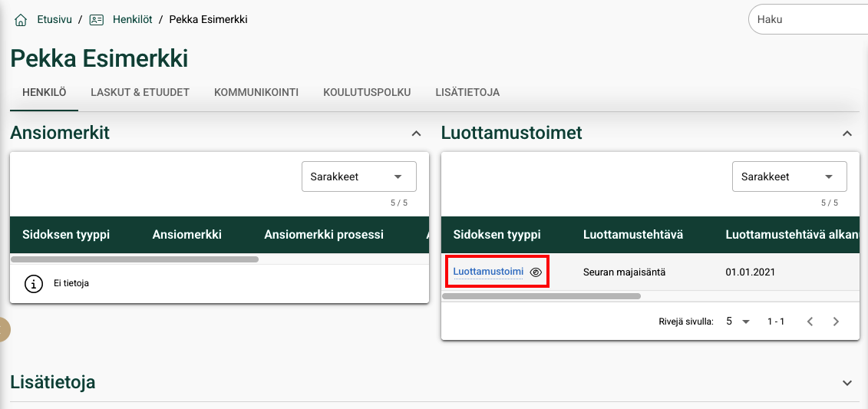
Task: Switch to LASKUT & ETUUDET tab
Action: (140, 92)
